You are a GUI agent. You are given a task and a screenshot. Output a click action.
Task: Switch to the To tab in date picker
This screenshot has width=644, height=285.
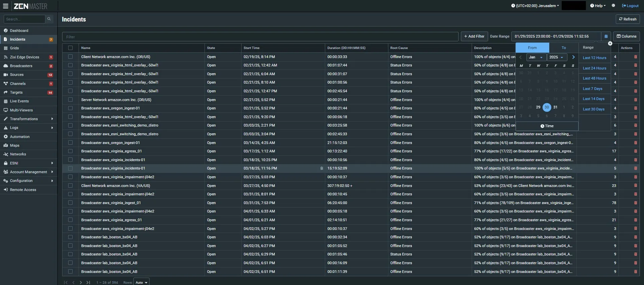click(x=564, y=48)
